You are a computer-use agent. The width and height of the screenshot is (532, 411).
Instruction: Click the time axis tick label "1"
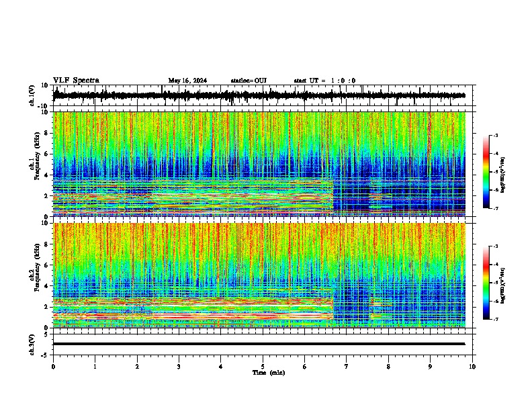[95, 367]
